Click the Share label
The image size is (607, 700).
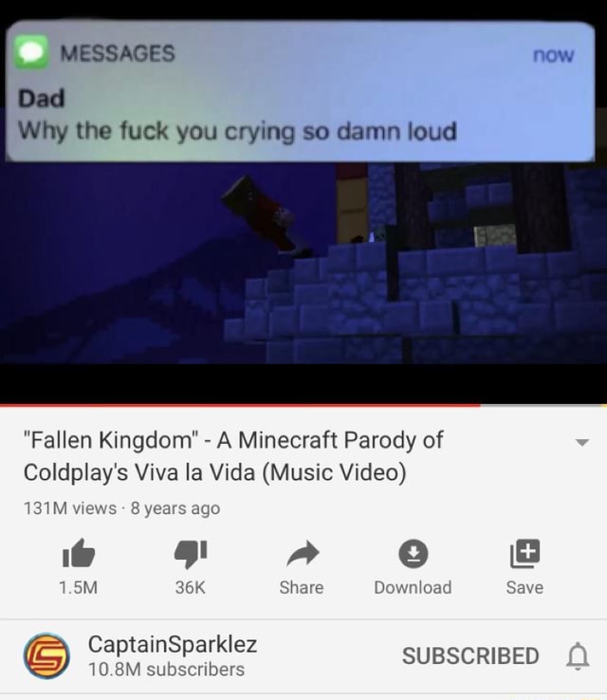click(x=302, y=587)
